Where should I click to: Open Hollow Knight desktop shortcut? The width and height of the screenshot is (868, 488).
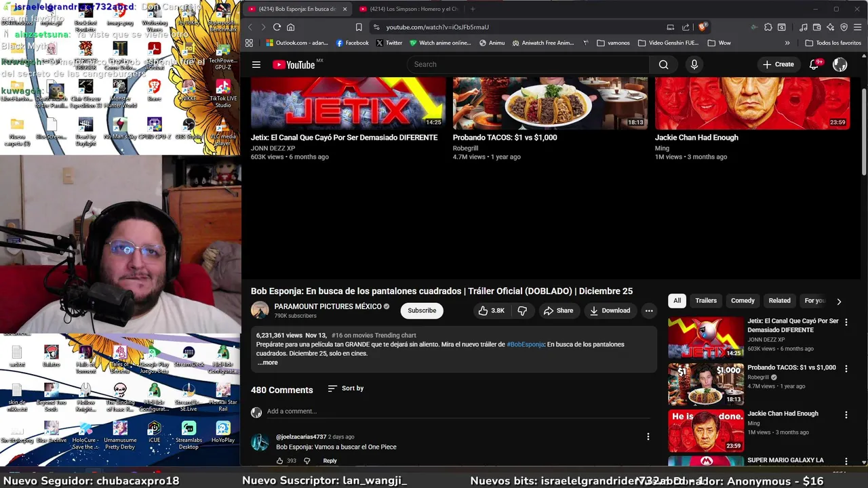pyautogui.click(x=85, y=397)
